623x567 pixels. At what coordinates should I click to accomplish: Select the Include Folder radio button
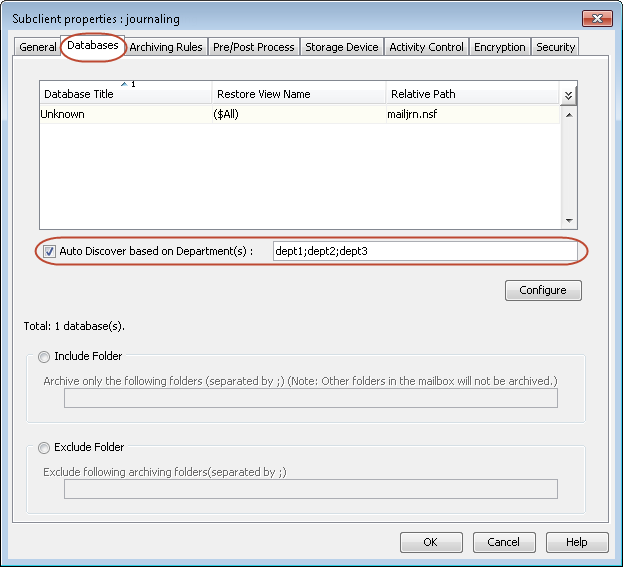click(x=44, y=356)
